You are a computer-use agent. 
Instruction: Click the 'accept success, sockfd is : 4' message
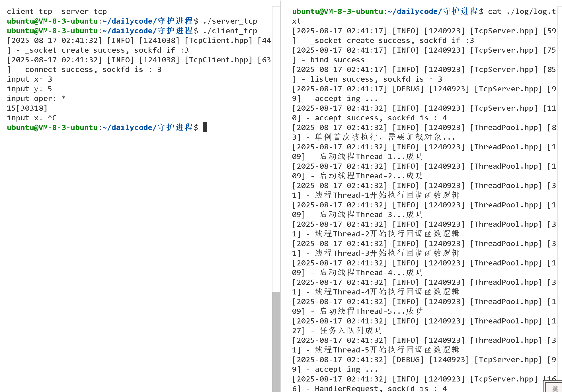click(x=380, y=118)
